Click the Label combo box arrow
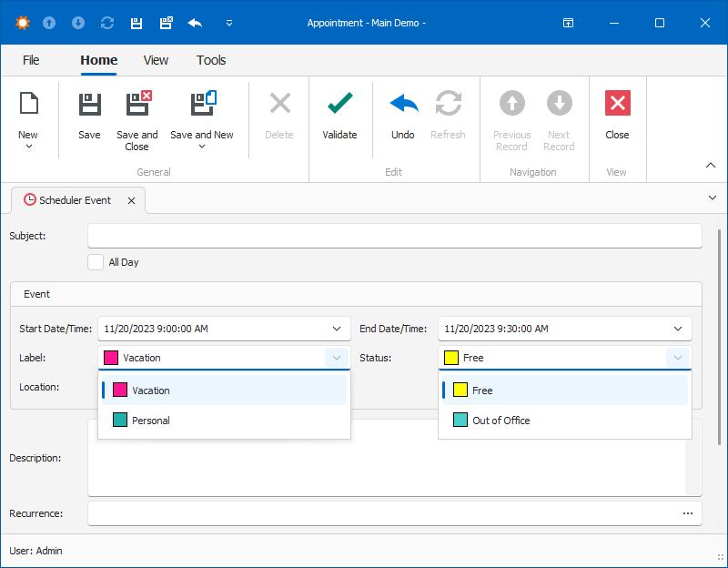Screen dimensions: 728x568 (337, 358)
